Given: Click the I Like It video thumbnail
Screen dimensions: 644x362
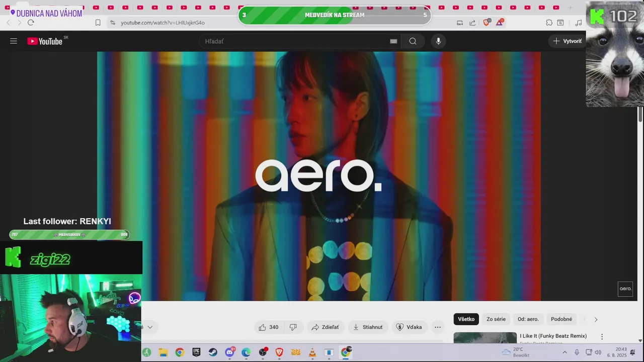Looking at the screenshot, I should coord(485,338).
